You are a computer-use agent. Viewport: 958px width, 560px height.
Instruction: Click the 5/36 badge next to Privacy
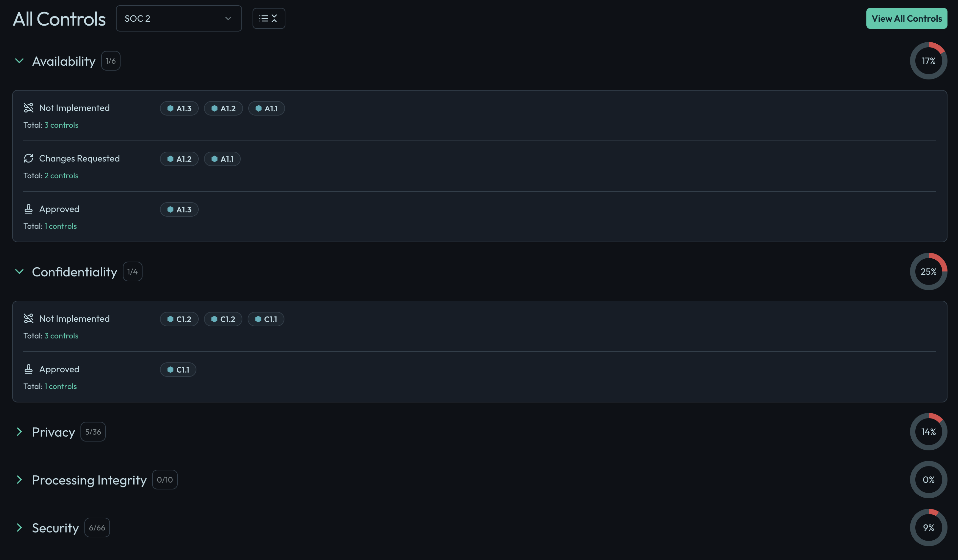(x=93, y=432)
